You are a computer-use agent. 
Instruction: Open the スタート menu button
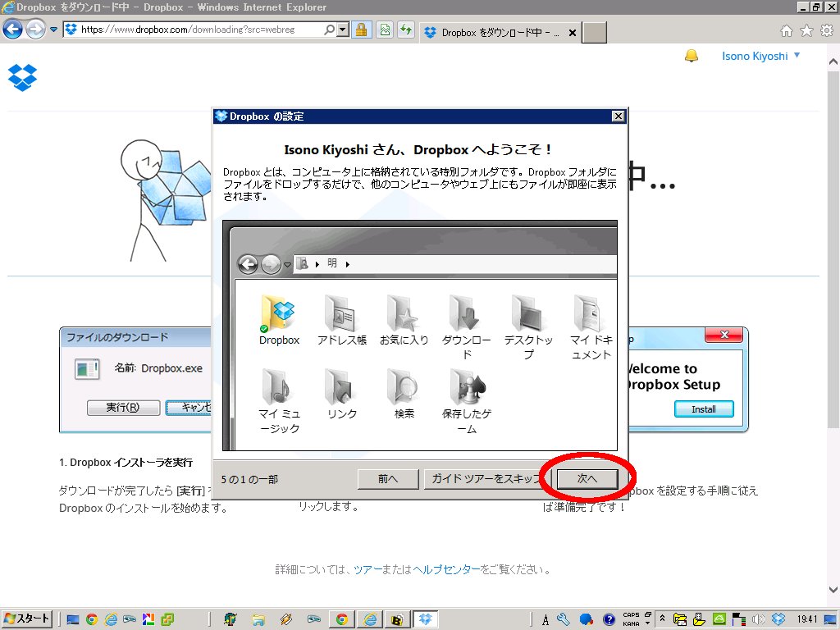27,619
